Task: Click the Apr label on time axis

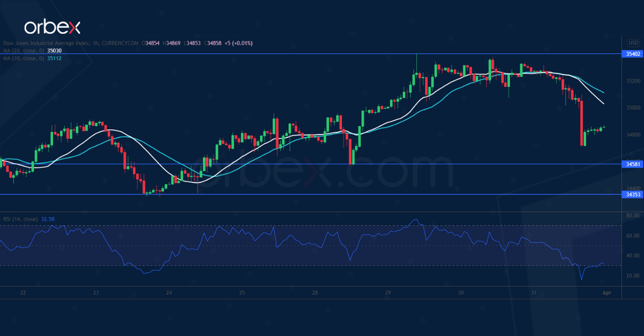Action: tap(606, 293)
